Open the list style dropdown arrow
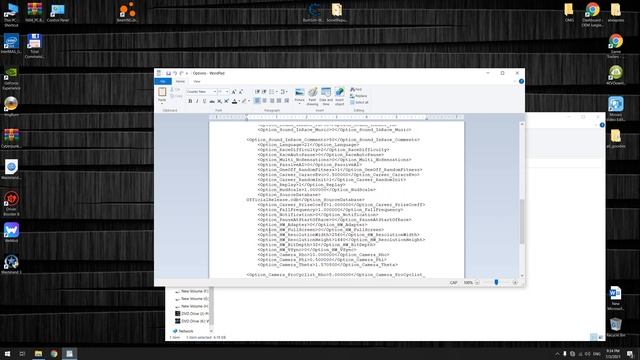 [x=276, y=92]
